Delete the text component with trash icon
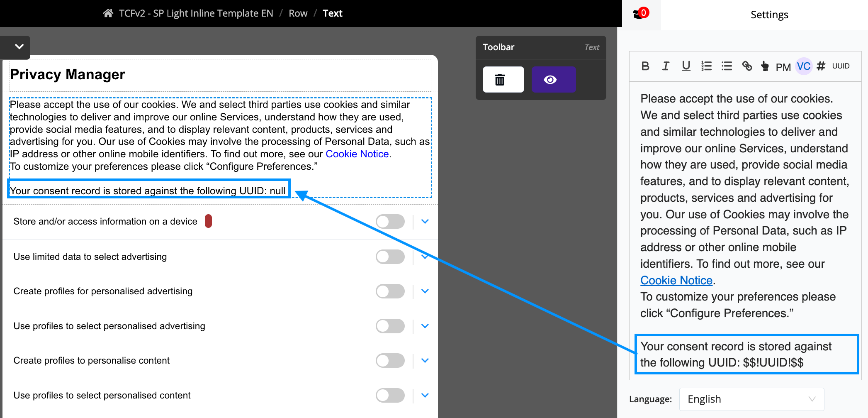Screen dimensions: 868x418 click(x=503, y=79)
